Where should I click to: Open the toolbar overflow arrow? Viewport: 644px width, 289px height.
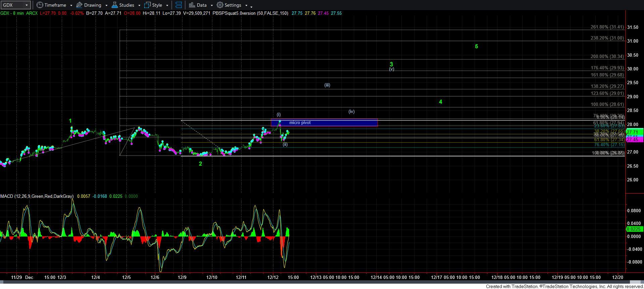pyautogui.click(x=252, y=6)
